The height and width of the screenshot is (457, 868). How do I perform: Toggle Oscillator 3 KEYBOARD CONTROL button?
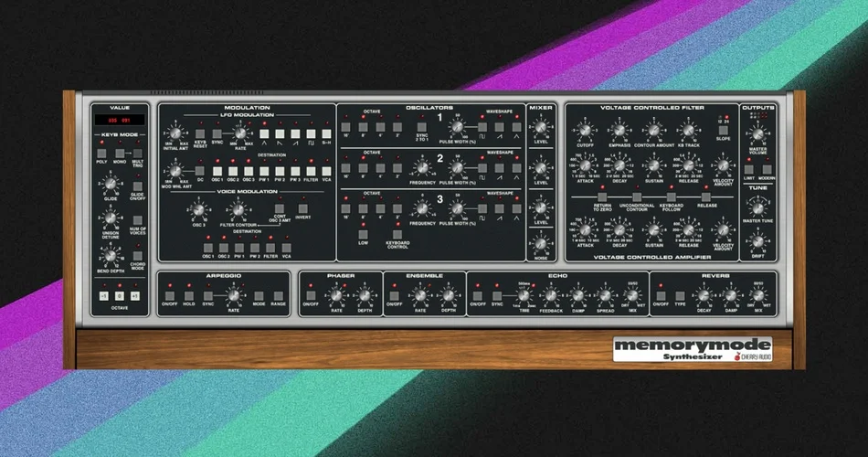(x=397, y=234)
